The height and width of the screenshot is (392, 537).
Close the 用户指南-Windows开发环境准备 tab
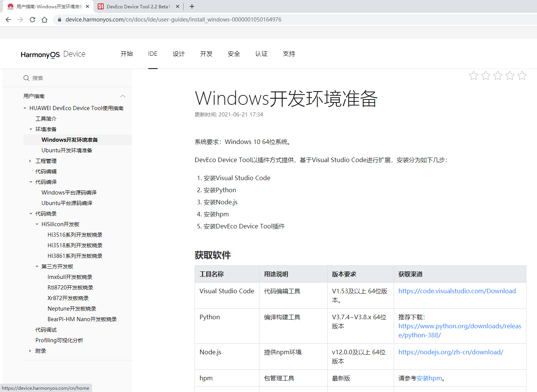[87, 6]
